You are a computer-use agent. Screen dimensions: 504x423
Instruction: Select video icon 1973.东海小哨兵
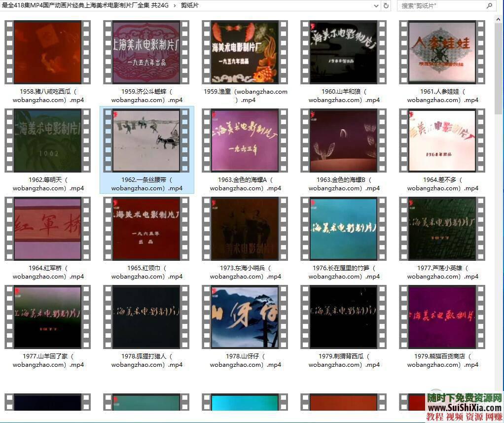tap(245, 229)
